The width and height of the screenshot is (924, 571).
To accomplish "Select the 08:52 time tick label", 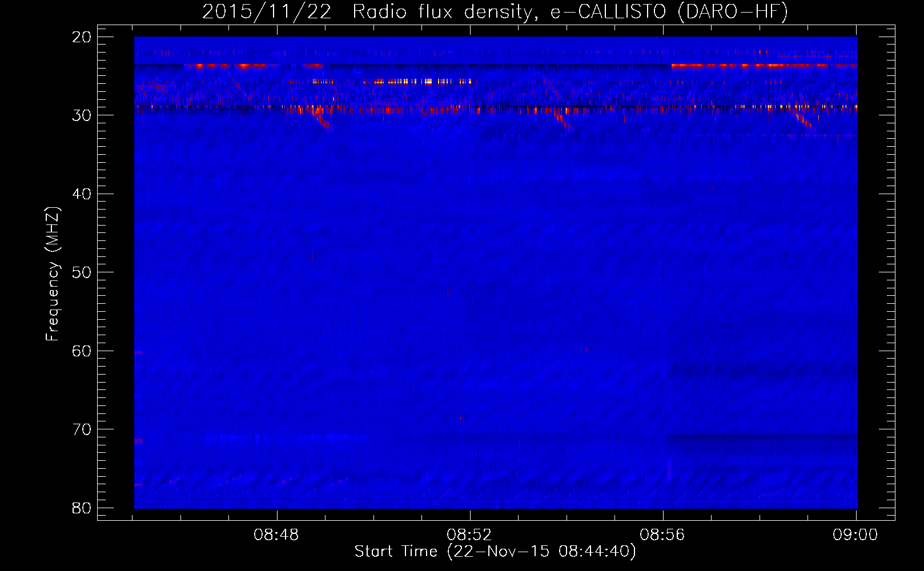I will [x=469, y=535].
